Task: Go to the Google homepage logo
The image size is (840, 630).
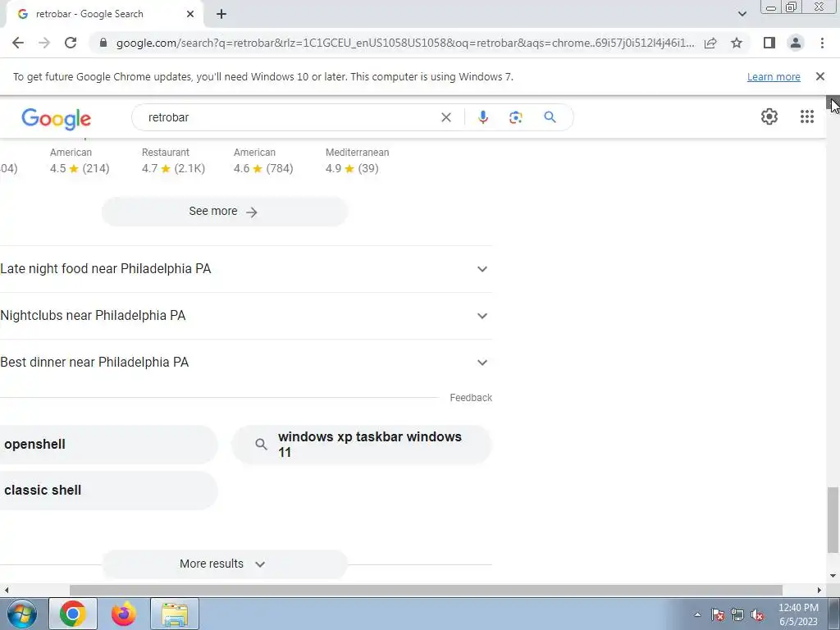Action: coord(57,119)
